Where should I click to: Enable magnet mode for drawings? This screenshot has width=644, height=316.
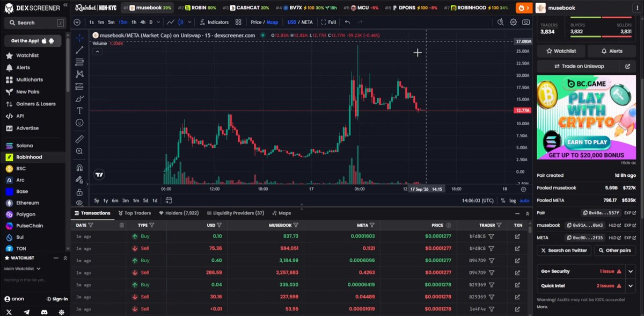79,167
